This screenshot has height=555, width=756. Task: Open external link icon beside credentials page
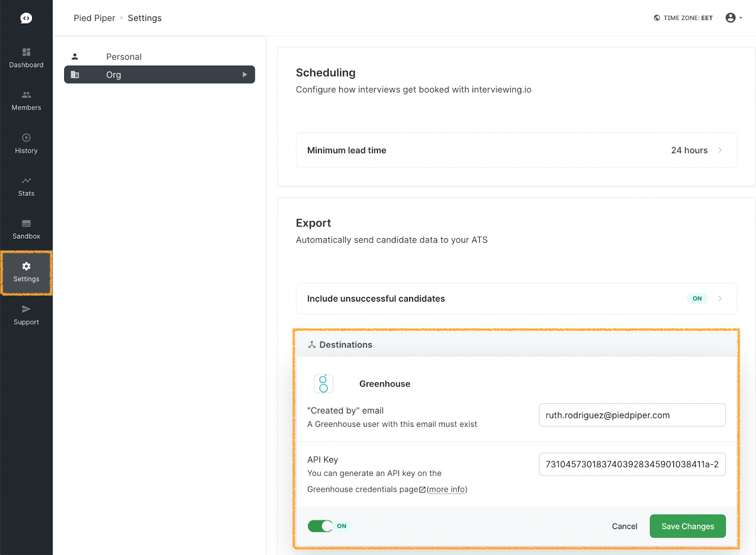tap(422, 490)
